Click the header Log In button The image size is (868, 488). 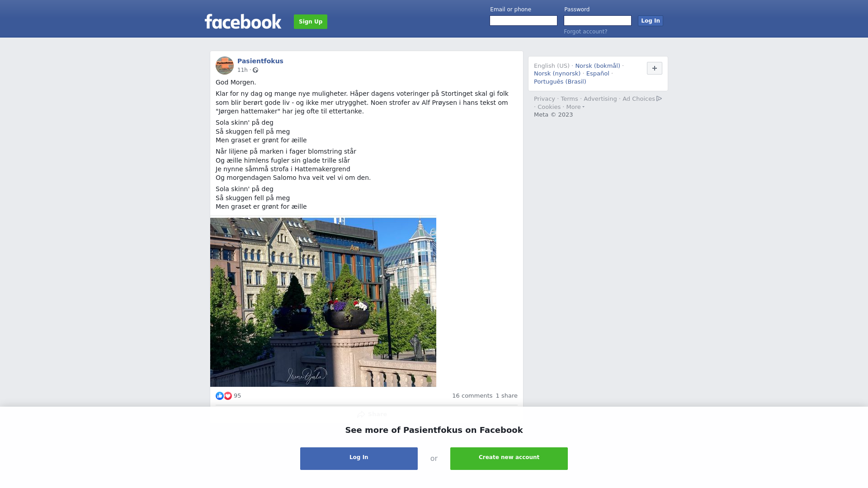tap(651, 21)
